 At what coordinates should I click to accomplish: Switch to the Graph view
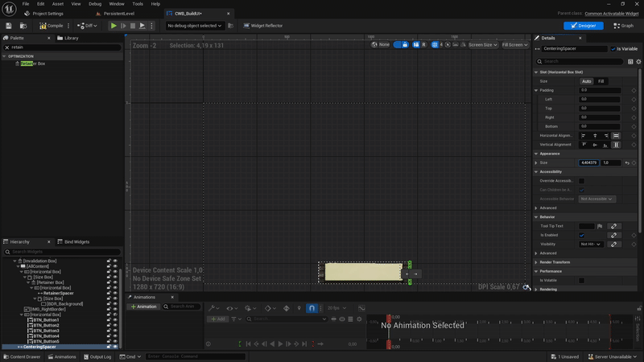[625, 26]
